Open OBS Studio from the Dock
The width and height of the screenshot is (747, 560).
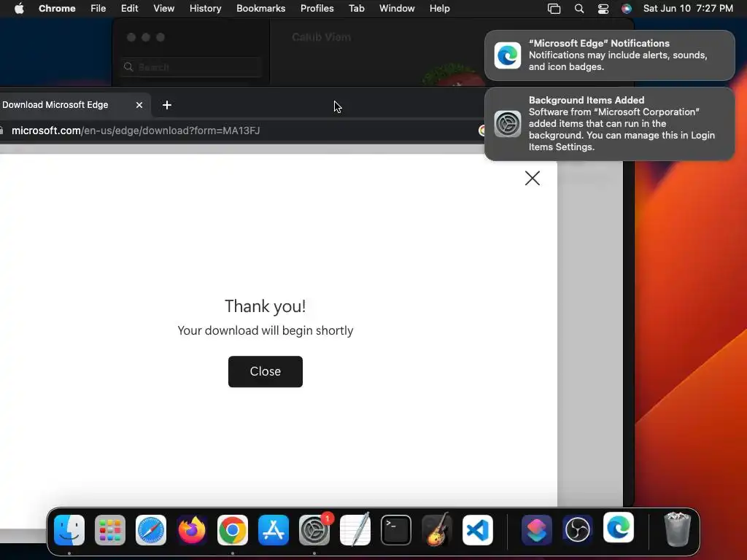pos(578,530)
